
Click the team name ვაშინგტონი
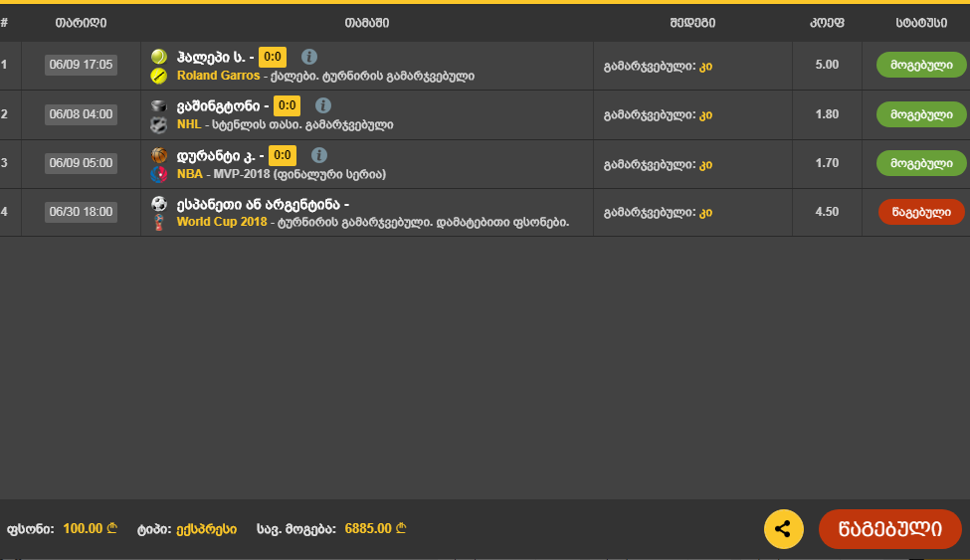pyautogui.click(x=218, y=106)
